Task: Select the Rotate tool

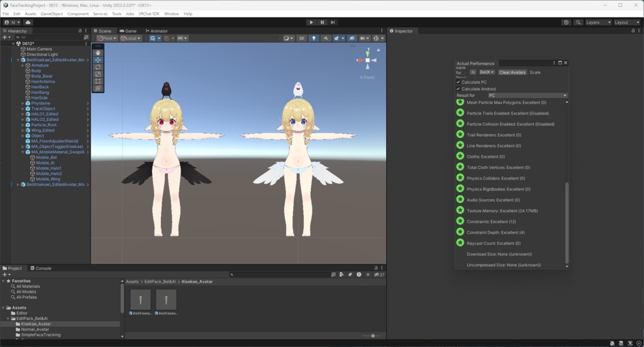Action: (x=97, y=67)
